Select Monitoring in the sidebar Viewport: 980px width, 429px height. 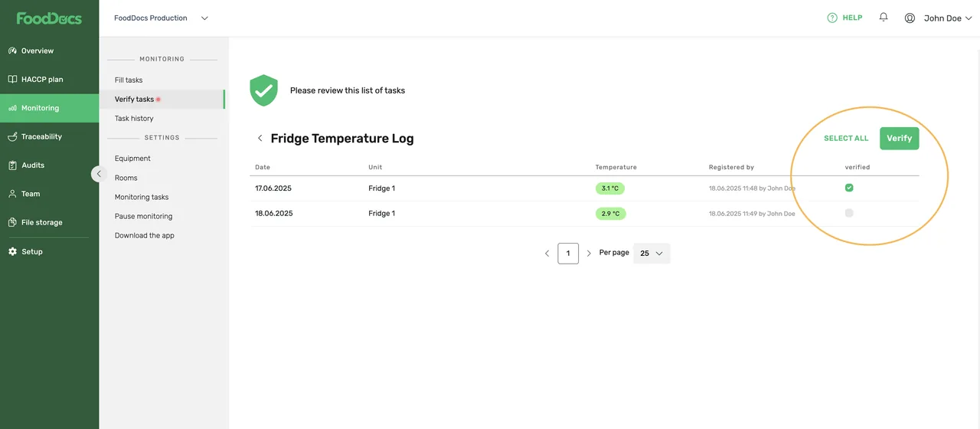coord(49,108)
